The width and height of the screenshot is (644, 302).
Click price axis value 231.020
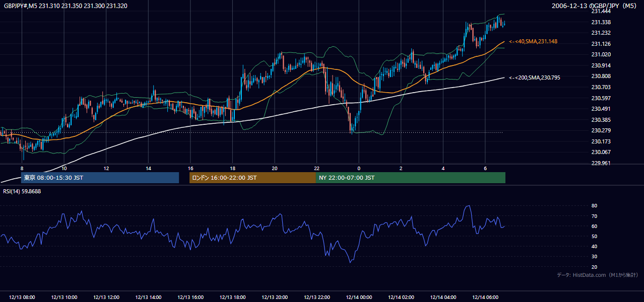coord(601,54)
